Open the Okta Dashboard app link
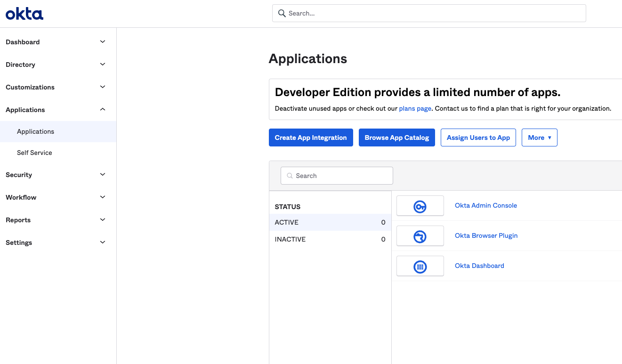The image size is (622, 364). (x=479, y=266)
